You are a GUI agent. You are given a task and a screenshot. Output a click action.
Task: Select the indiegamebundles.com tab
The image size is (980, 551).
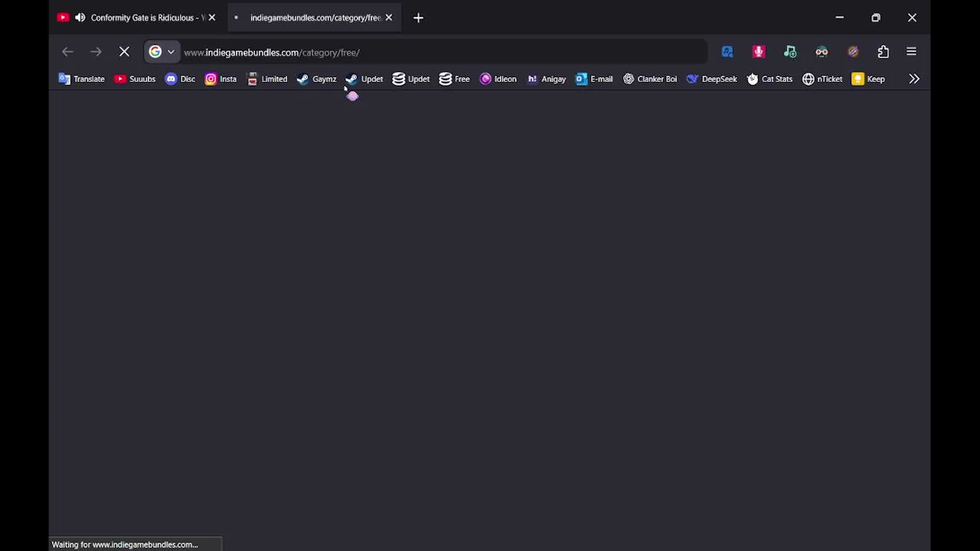[315, 18]
